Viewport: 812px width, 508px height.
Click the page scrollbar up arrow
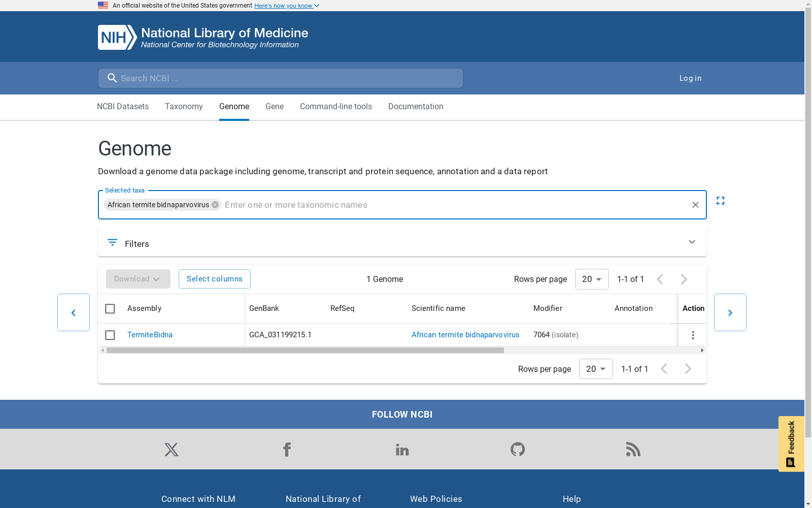808,4
